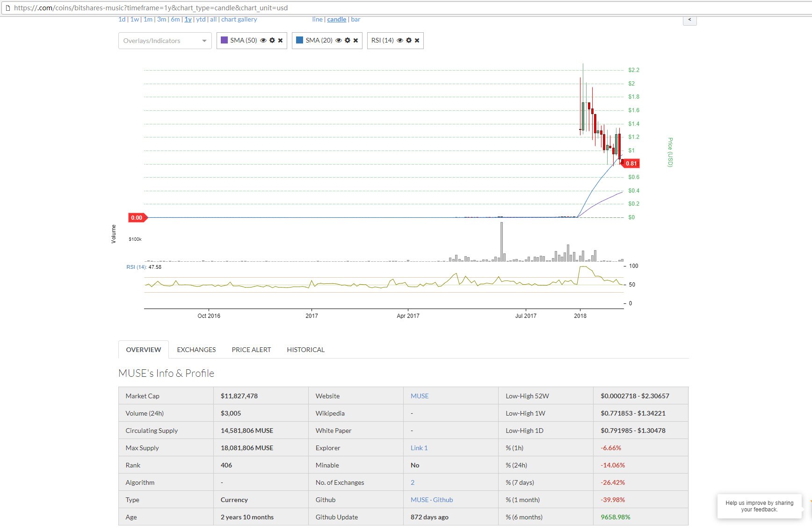
Task: Open the MUSE · Github link
Action: (x=432, y=500)
